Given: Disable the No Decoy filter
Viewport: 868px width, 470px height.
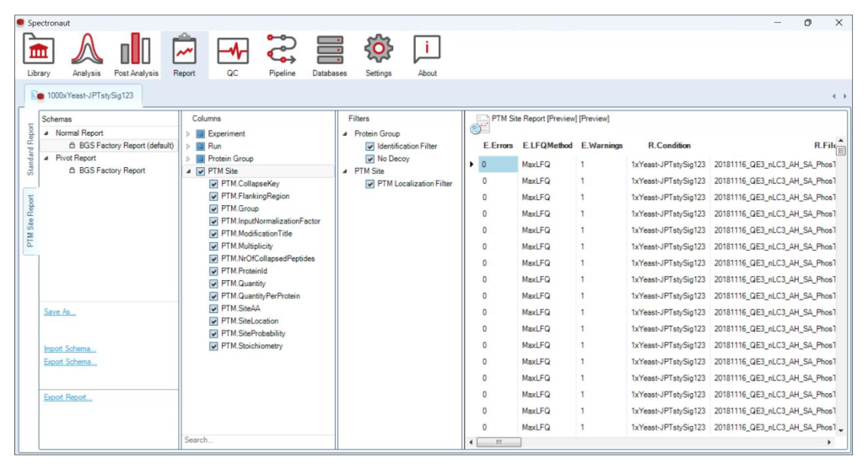Looking at the screenshot, I should 369,159.
